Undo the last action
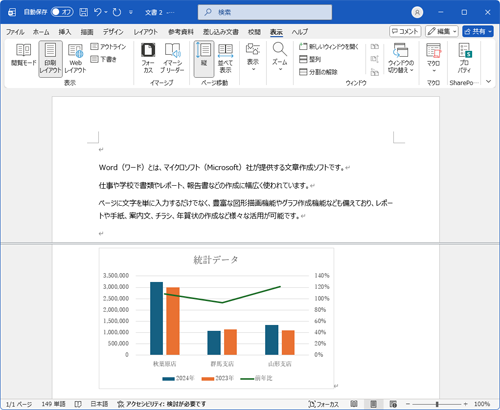This screenshot has height=410, width=500. point(98,12)
